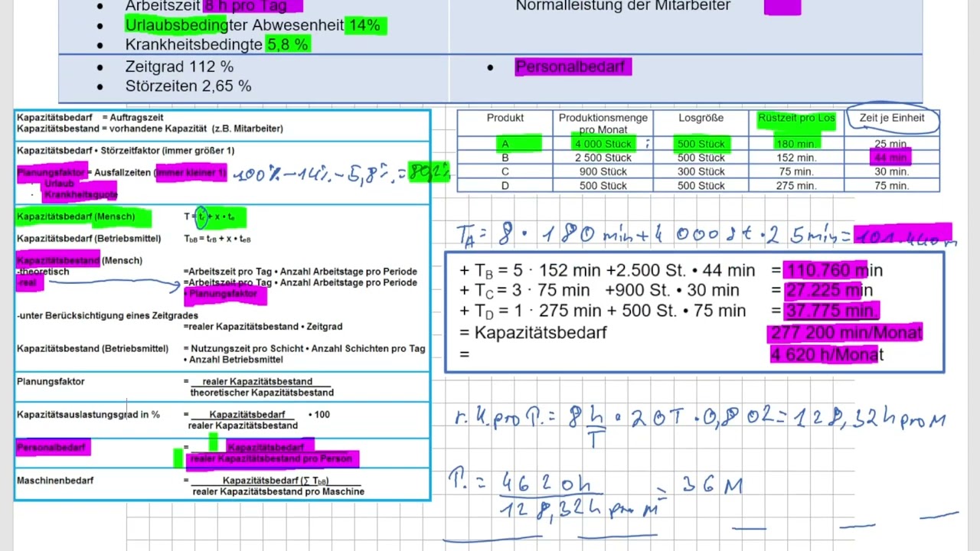The width and height of the screenshot is (980, 551).
Task: Click the "-unter Berücksichtigung eines Zeitgrades" line
Action: [107, 315]
